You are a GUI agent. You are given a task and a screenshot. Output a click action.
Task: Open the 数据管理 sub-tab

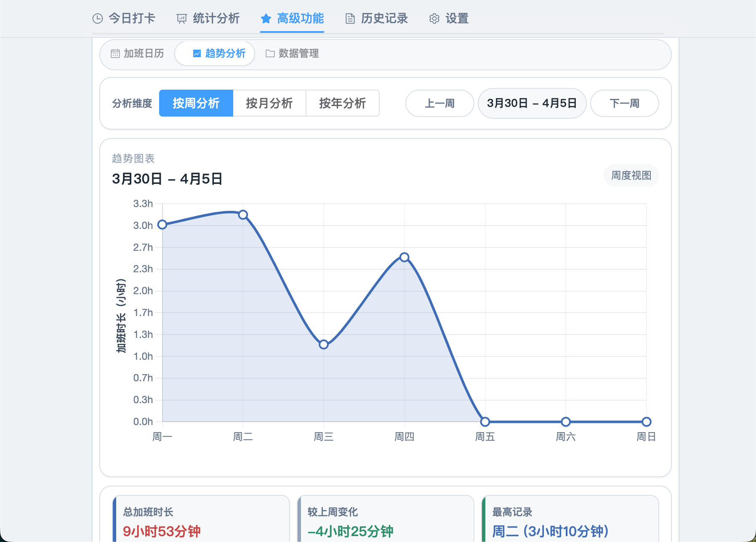click(298, 53)
